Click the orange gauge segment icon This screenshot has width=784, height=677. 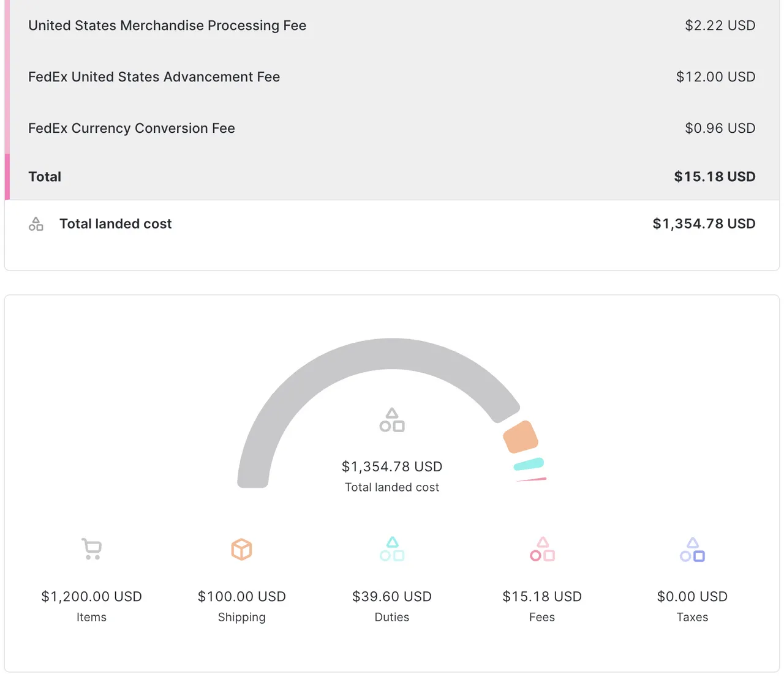pos(520,437)
